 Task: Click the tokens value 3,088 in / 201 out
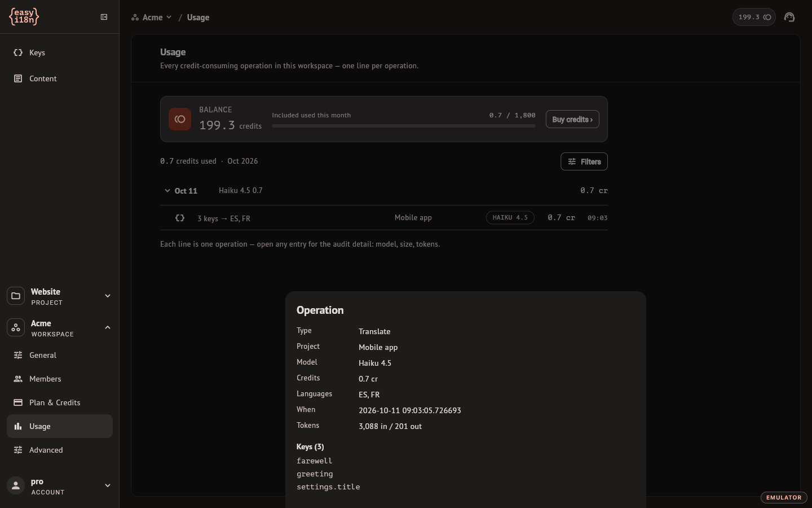click(390, 426)
